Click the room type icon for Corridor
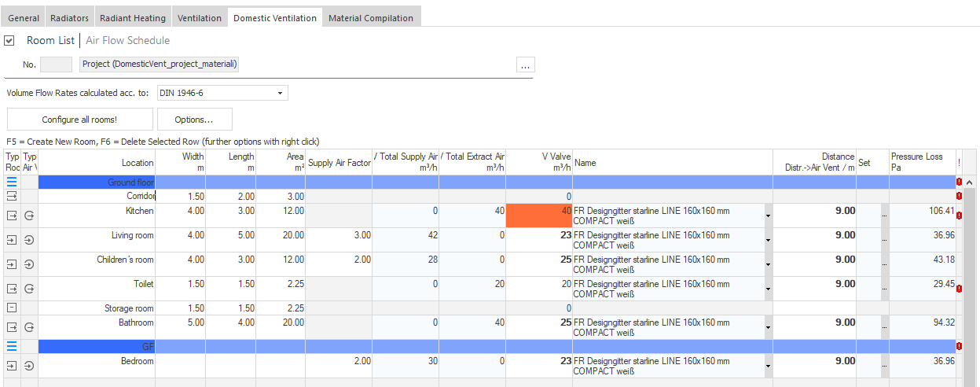This screenshot has height=387, width=980. tap(12, 196)
